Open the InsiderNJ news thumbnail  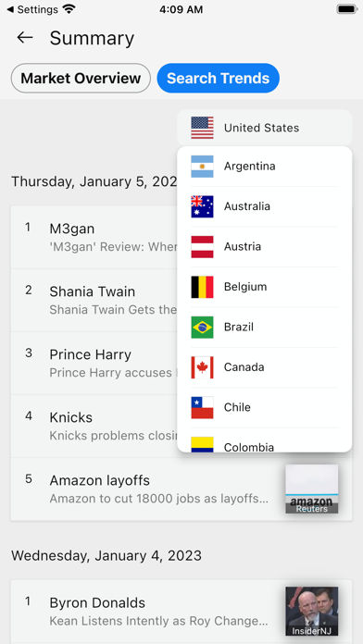tap(312, 611)
